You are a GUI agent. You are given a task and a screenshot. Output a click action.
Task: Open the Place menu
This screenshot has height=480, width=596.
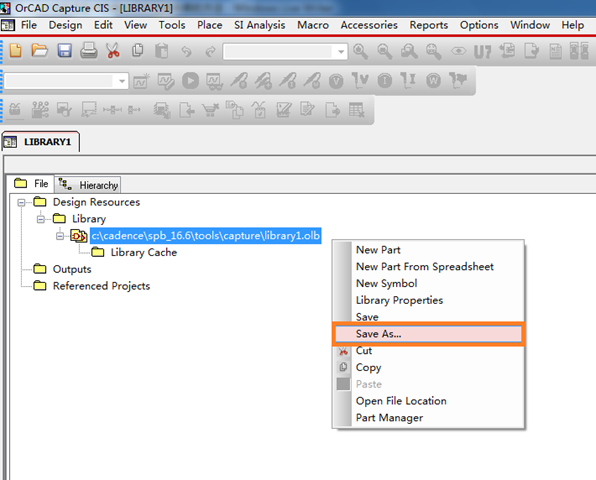209,25
